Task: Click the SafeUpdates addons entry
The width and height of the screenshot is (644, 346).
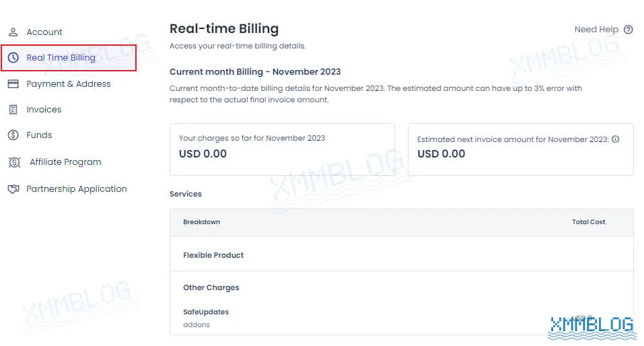Action: tap(206, 318)
